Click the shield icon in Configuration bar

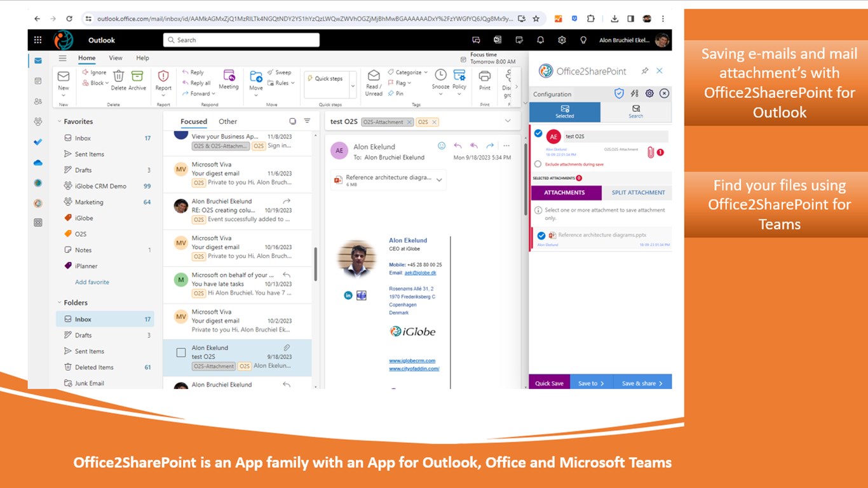[619, 93]
